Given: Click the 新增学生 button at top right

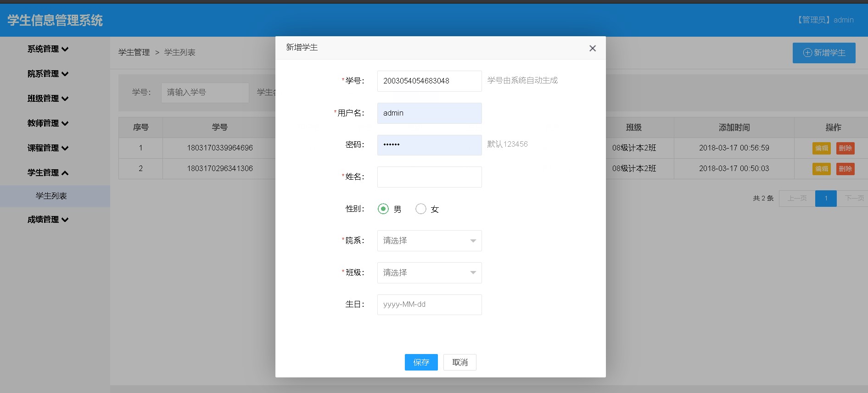Looking at the screenshot, I should 824,53.
